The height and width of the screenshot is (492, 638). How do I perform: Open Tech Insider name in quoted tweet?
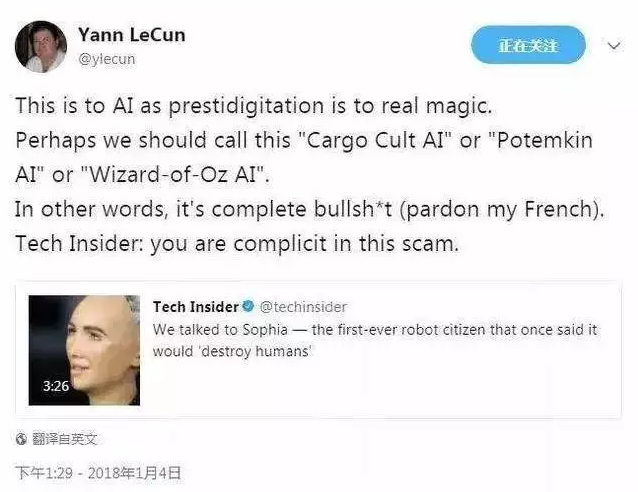click(196, 307)
